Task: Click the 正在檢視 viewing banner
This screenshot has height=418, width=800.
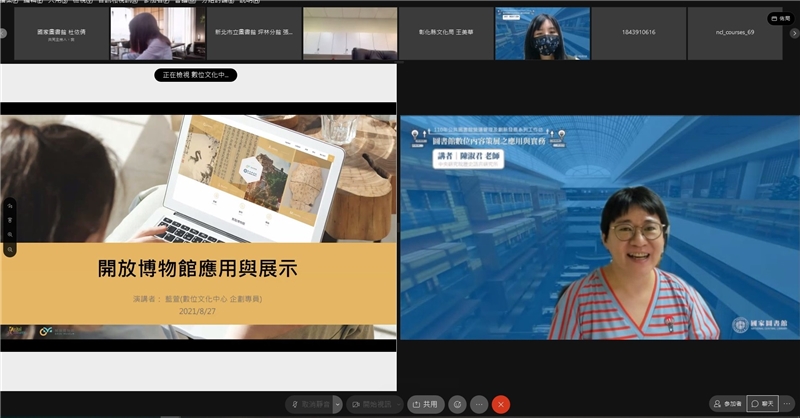Action: 195,75
